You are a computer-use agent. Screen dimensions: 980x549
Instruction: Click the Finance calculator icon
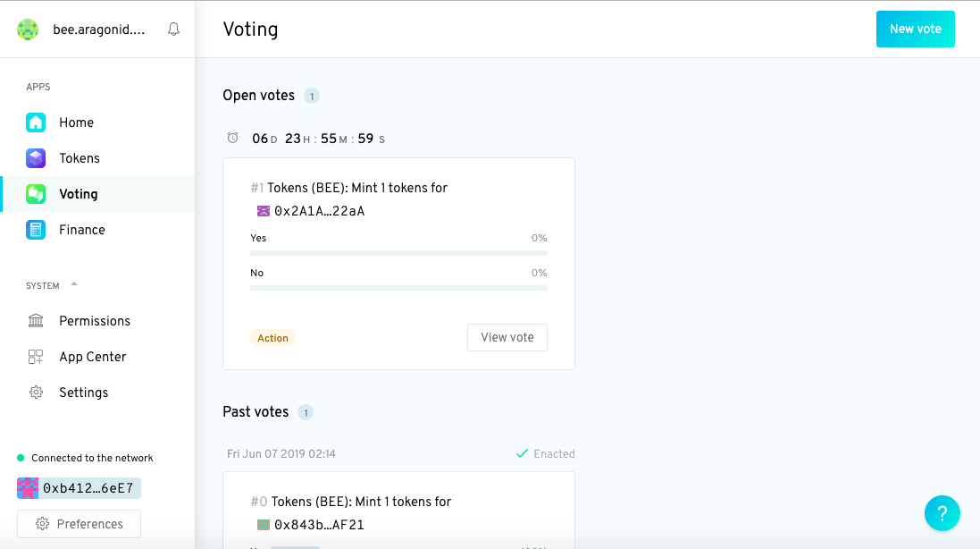(x=36, y=230)
